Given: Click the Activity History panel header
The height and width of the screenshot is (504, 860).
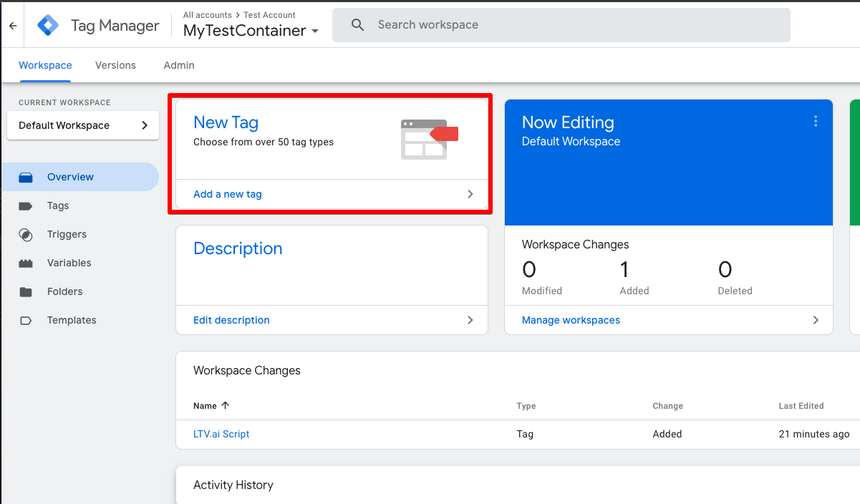Looking at the screenshot, I should (x=233, y=485).
